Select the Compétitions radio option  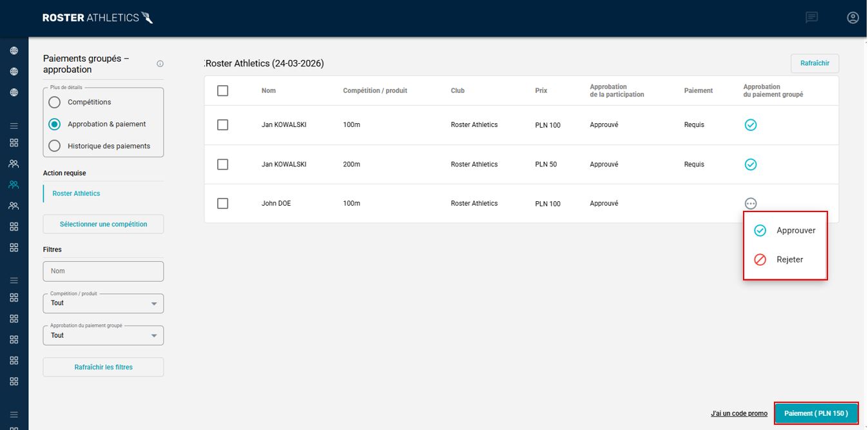pyautogui.click(x=55, y=102)
